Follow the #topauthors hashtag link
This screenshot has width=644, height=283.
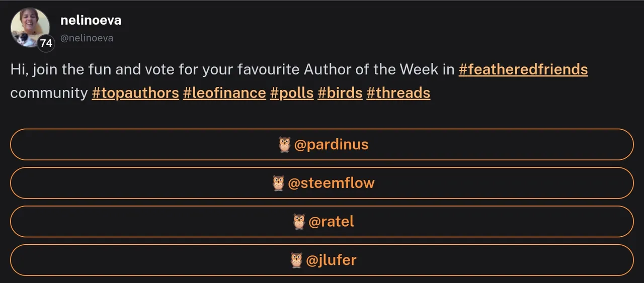click(135, 93)
